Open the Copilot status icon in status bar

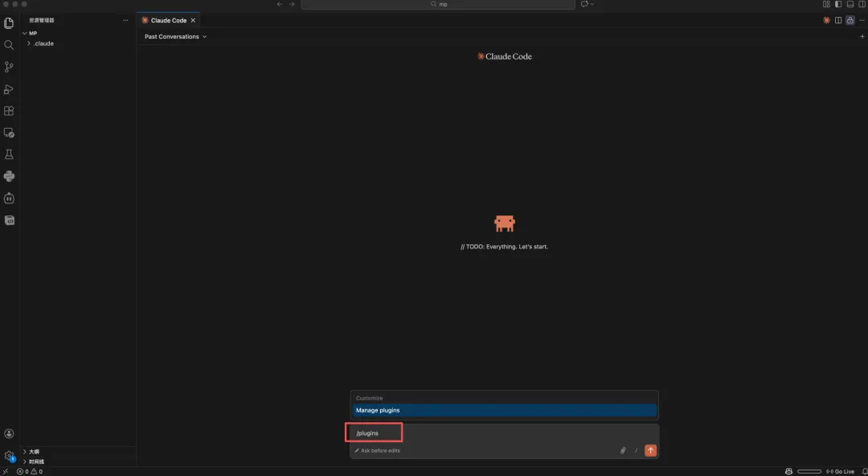click(789, 471)
